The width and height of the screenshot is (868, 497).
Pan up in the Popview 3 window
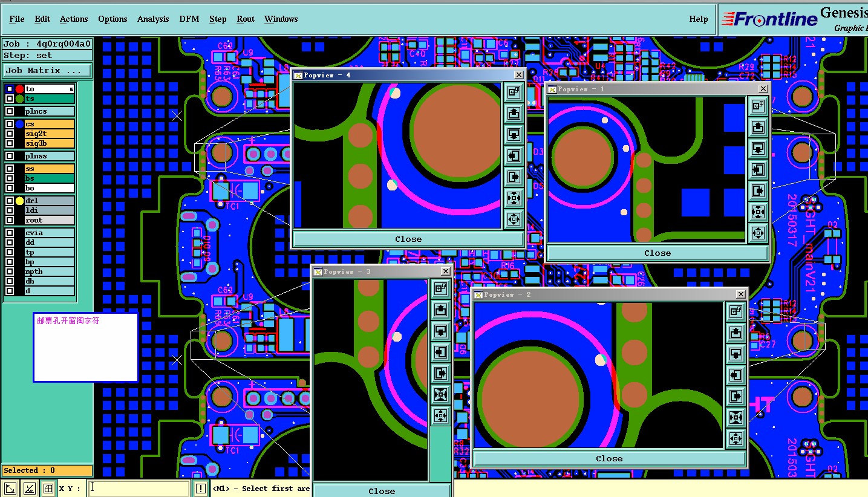(x=441, y=310)
